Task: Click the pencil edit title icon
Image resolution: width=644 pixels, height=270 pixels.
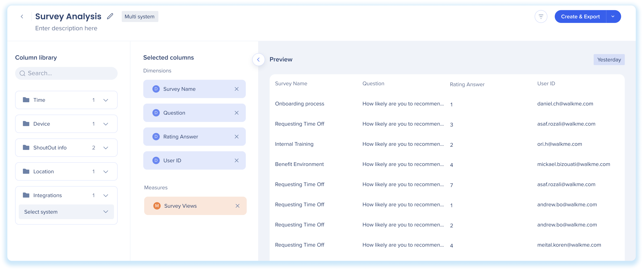Action: pyautogui.click(x=110, y=16)
